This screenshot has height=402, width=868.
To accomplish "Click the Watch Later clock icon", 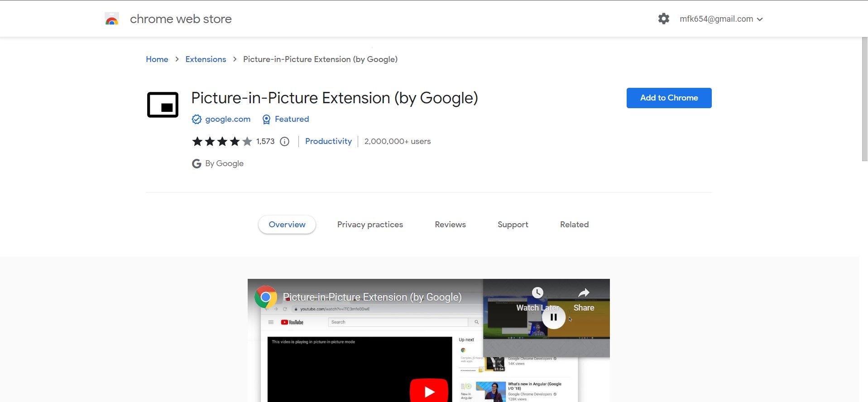I will pos(537,292).
